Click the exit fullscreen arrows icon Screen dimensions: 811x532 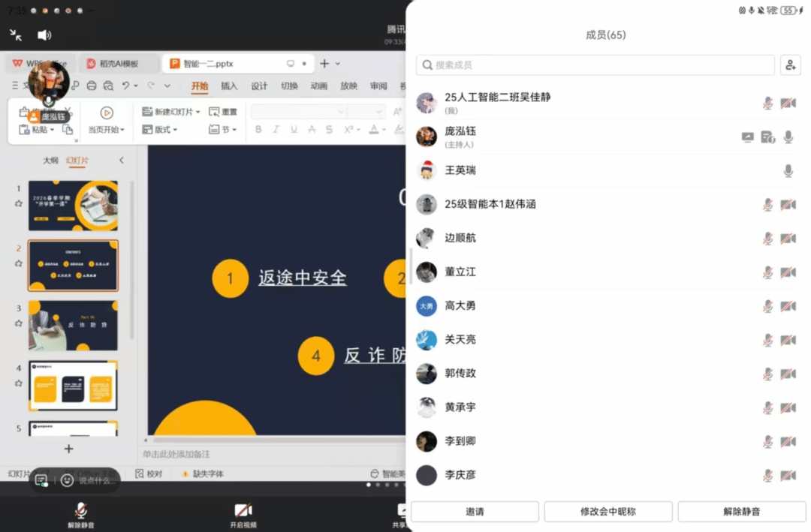tap(16, 35)
